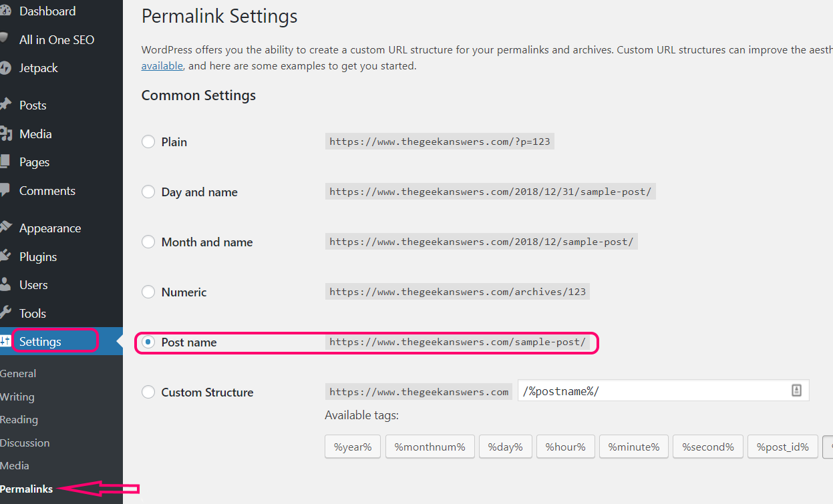This screenshot has width=833, height=504.
Task: Open Discussion settings submenu
Action: 25,443
